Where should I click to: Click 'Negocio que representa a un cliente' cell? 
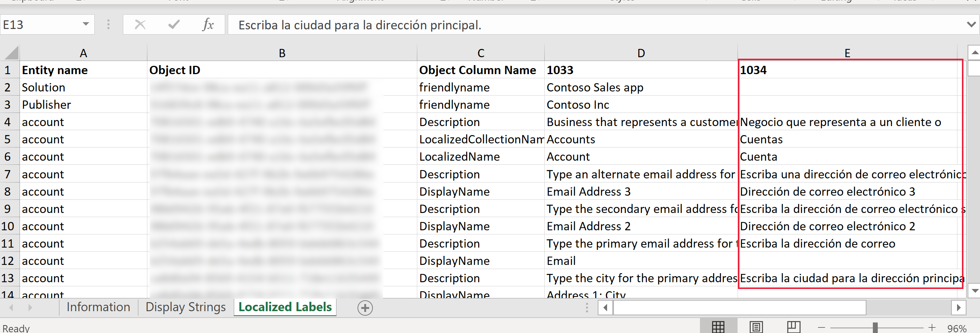(847, 122)
